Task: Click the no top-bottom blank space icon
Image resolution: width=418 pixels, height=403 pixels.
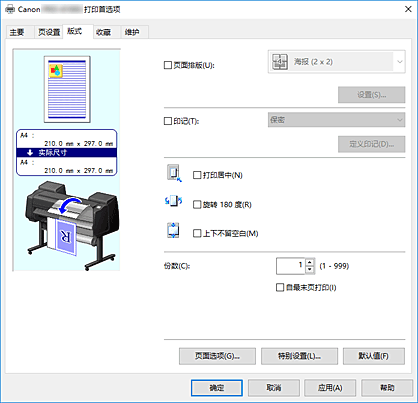Action: click(173, 230)
